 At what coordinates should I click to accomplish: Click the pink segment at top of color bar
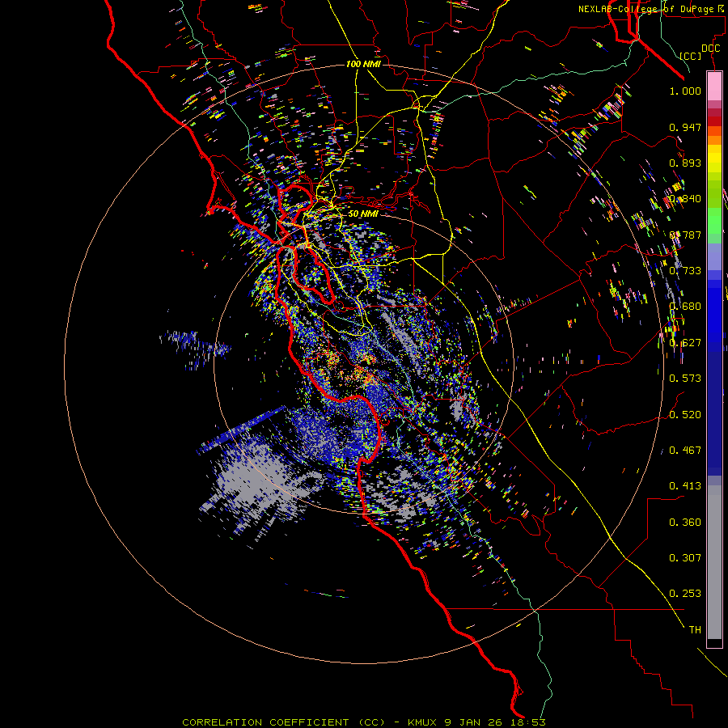[714, 87]
